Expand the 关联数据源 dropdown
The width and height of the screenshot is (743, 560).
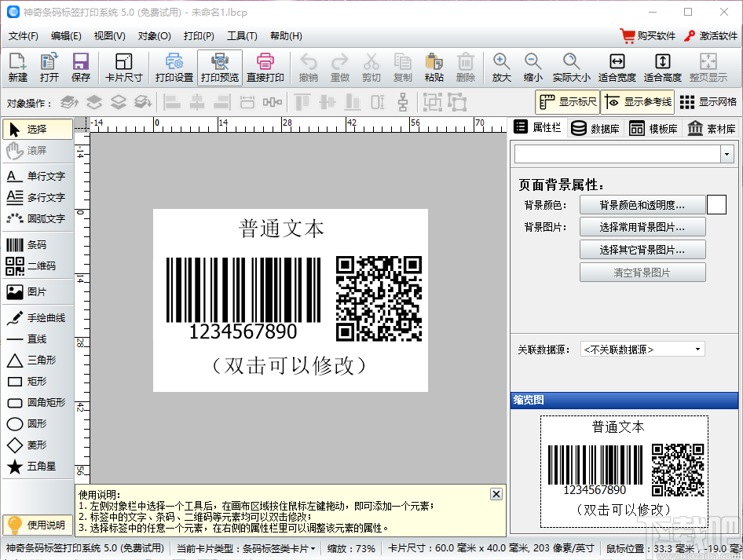[x=697, y=349]
